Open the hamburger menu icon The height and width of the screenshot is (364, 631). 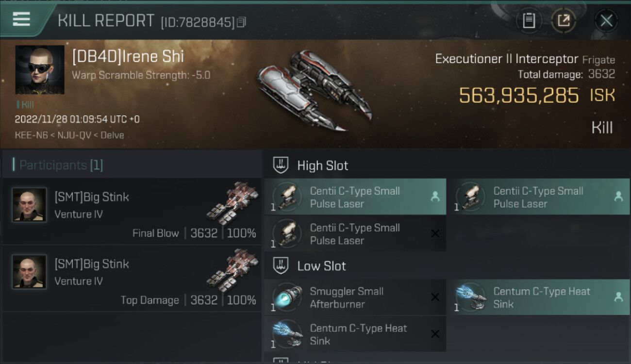click(21, 19)
